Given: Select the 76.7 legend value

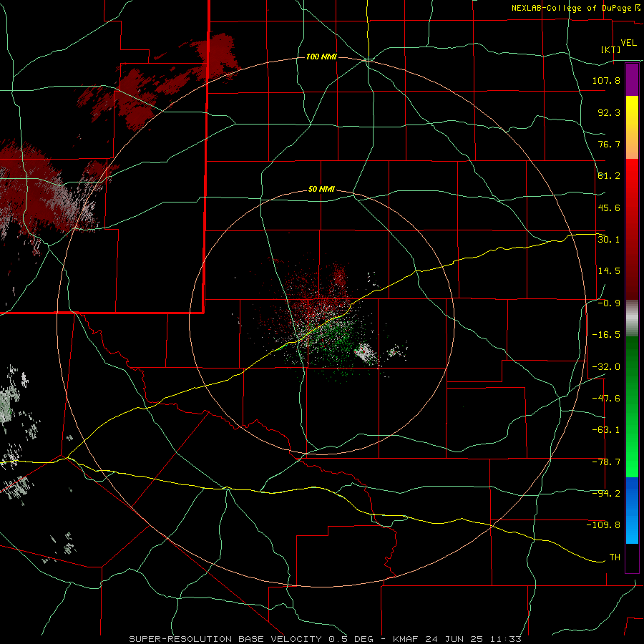Looking at the screenshot, I should (609, 144).
